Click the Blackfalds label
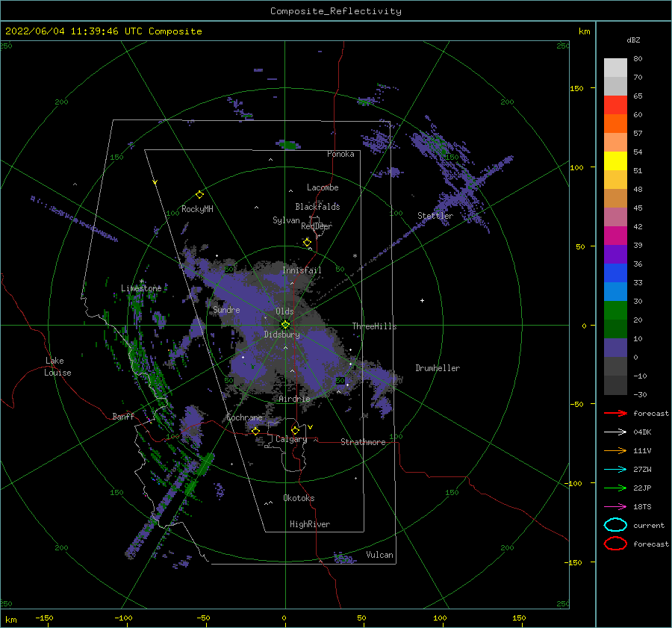 point(317,207)
